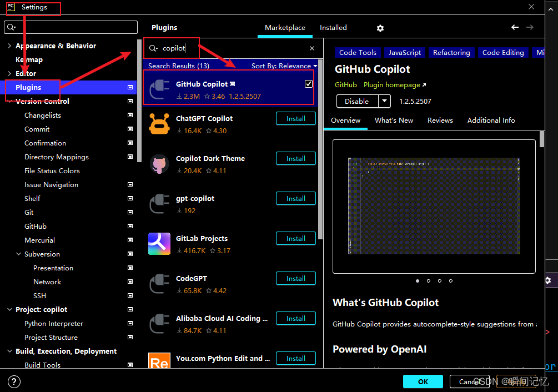
Task: Open the Reviews tab
Action: (440, 120)
